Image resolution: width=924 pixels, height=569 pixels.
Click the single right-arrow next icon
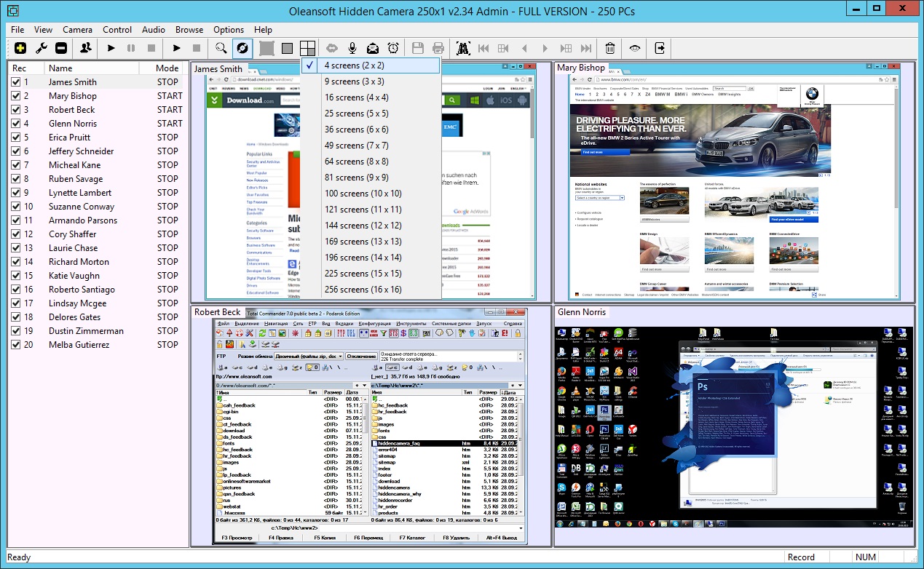pyautogui.click(x=545, y=48)
